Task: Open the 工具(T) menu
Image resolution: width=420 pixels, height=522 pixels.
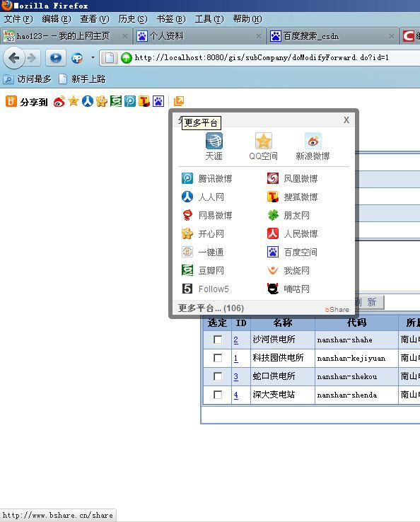Action: [209, 19]
